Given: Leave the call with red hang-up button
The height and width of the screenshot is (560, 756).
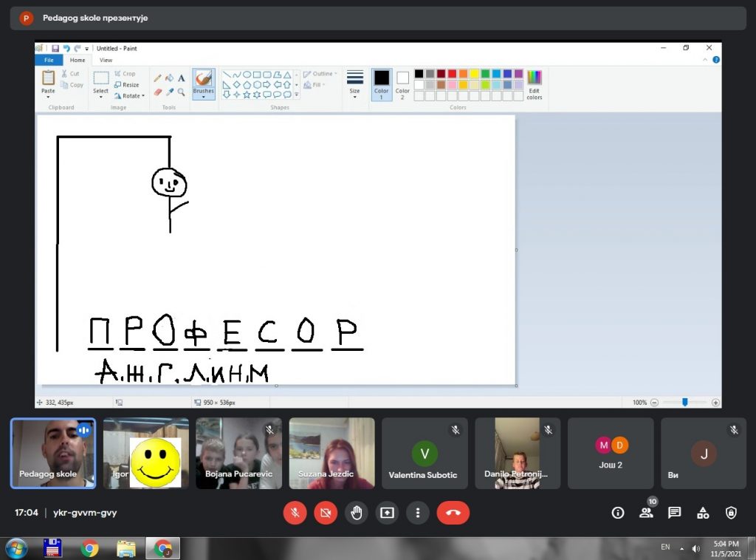Looking at the screenshot, I should pos(453,513).
